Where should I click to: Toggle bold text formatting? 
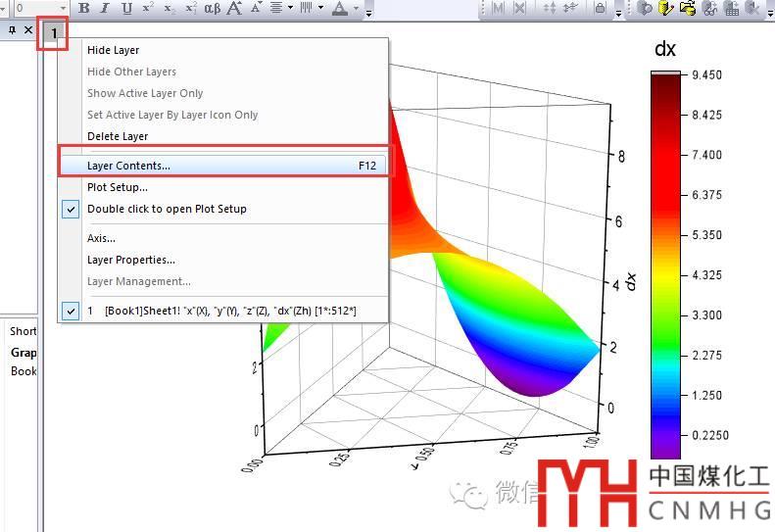click(x=84, y=8)
